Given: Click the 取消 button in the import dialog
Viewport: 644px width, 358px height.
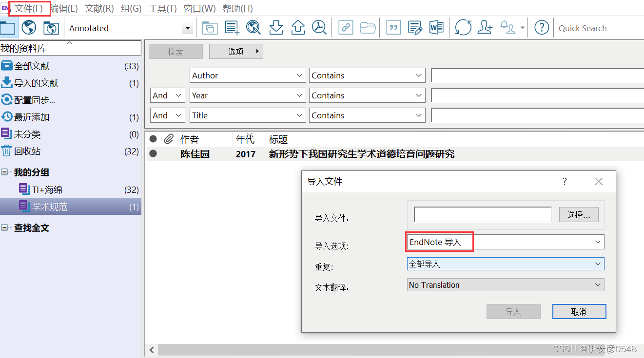Looking at the screenshot, I should [579, 311].
